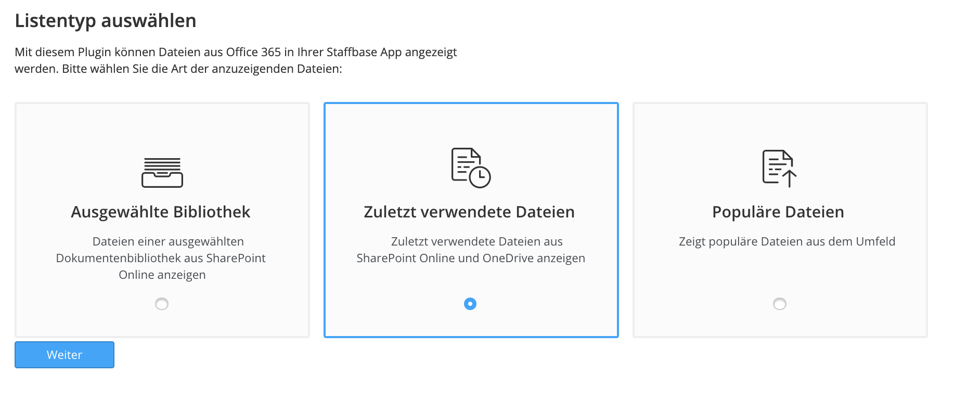Click the 'Zuletzt verwendete Dateien' card title
This screenshot has height=412, width=980.
point(469,212)
